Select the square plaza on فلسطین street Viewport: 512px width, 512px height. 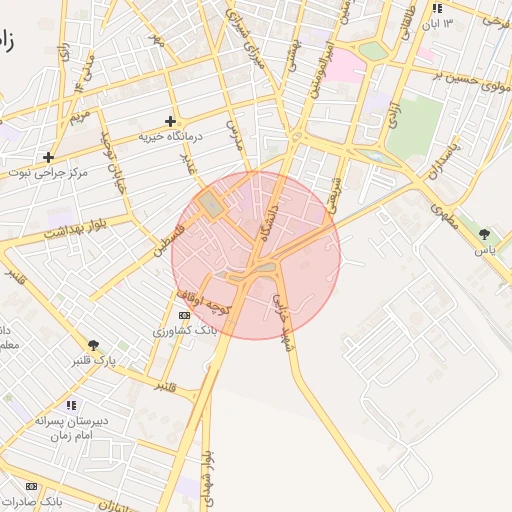[x=211, y=204]
